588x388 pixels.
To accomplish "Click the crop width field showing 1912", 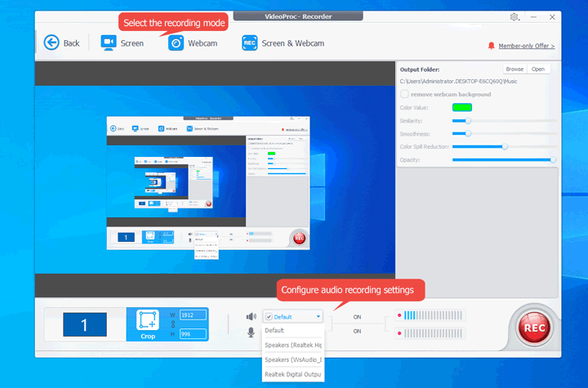I will coord(193,314).
